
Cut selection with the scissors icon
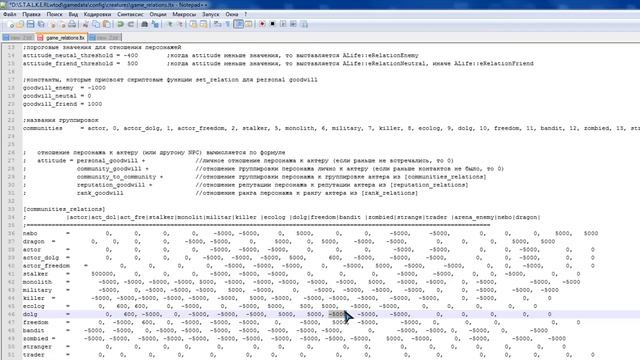tap(85, 24)
